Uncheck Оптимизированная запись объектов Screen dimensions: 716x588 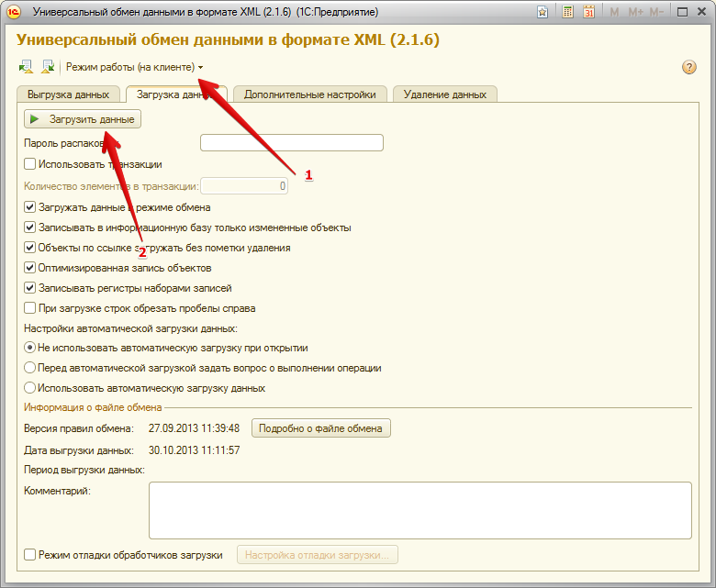(30, 268)
